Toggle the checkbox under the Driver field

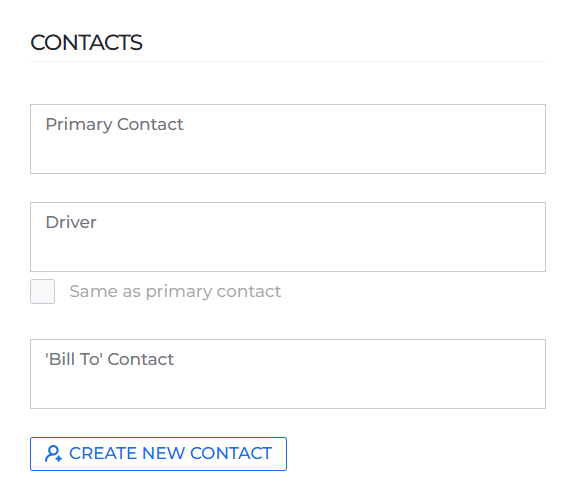pyautogui.click(x=42, y=291)
